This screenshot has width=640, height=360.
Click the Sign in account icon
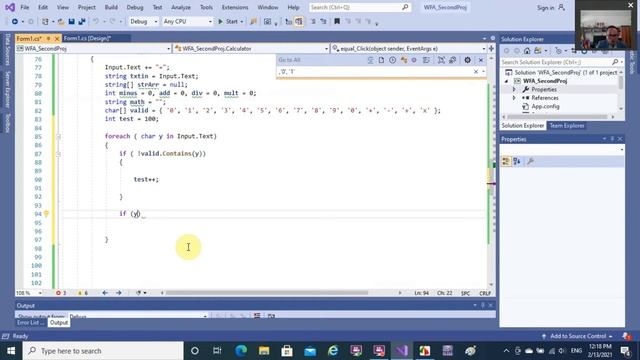(562, 7)
